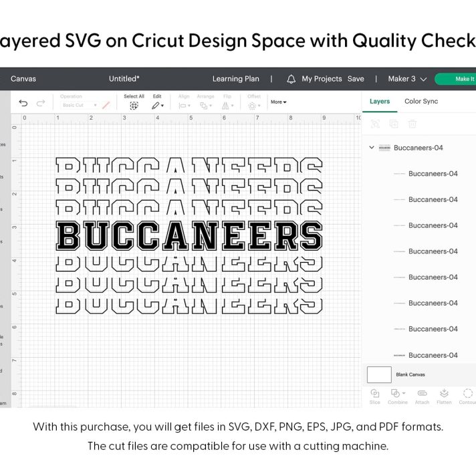Click the operation color swatch
This screenshot has width=476, height=476.
[x=106, y=105]
